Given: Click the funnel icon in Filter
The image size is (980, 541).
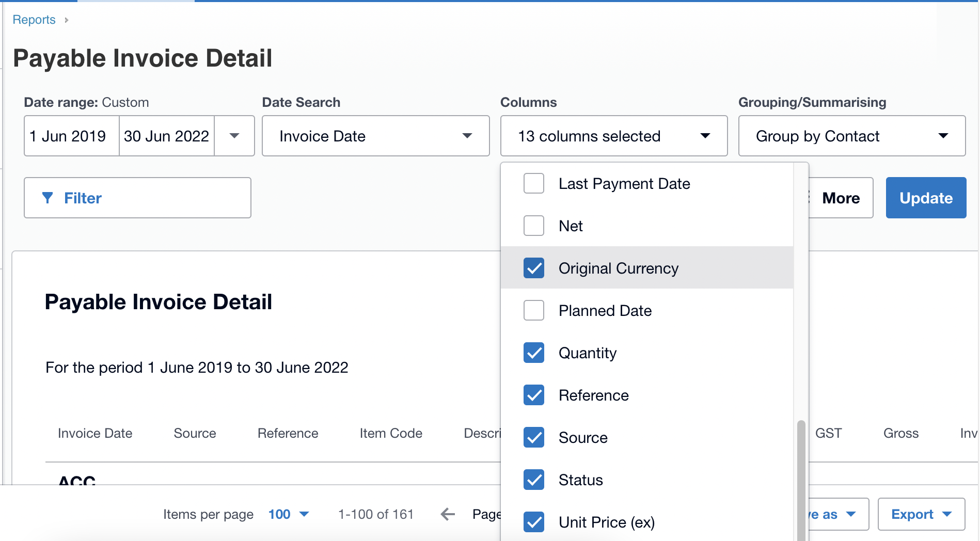Looking at the screenshot, I should [48, 198].
